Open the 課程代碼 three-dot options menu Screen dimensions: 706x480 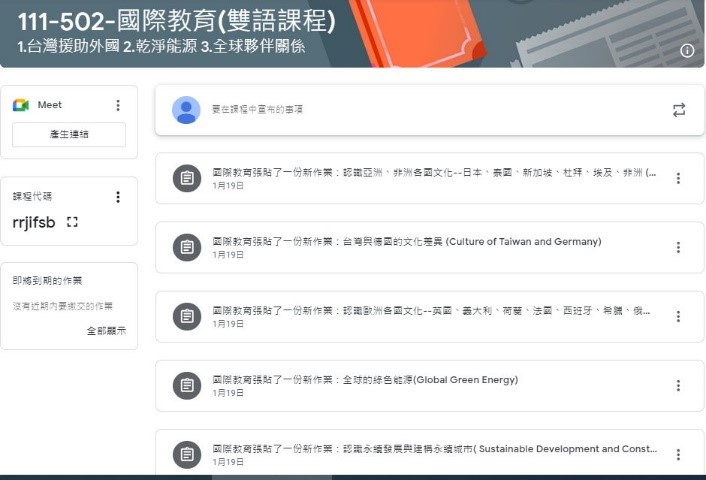(118, 197)
